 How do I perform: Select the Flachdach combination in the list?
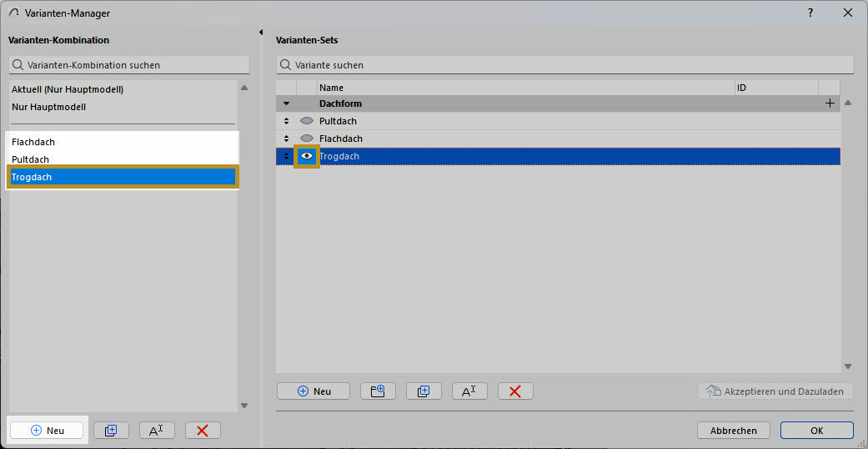pyautogui.click(x=33, y=142)
